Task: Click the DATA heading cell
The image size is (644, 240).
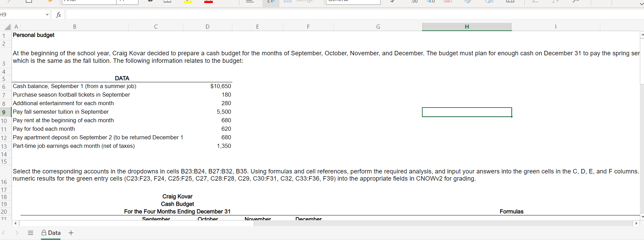Action: click(x=122, y=78)
